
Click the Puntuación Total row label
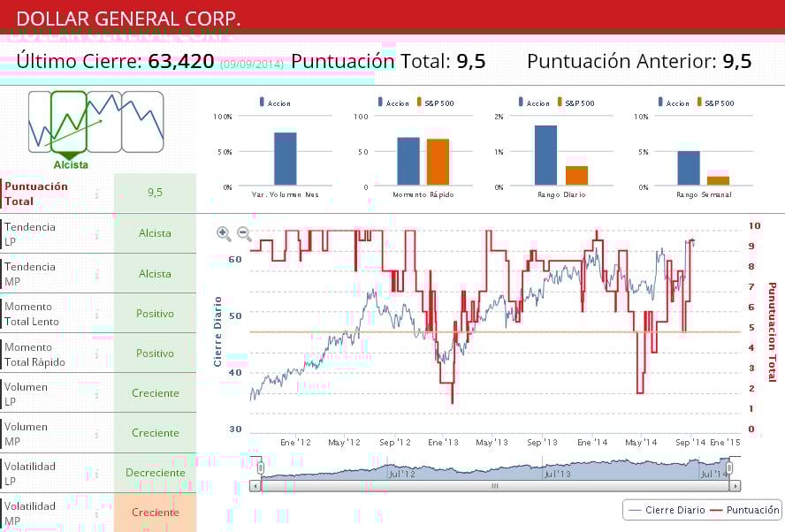pyautogui.click(x=36, y=194)
